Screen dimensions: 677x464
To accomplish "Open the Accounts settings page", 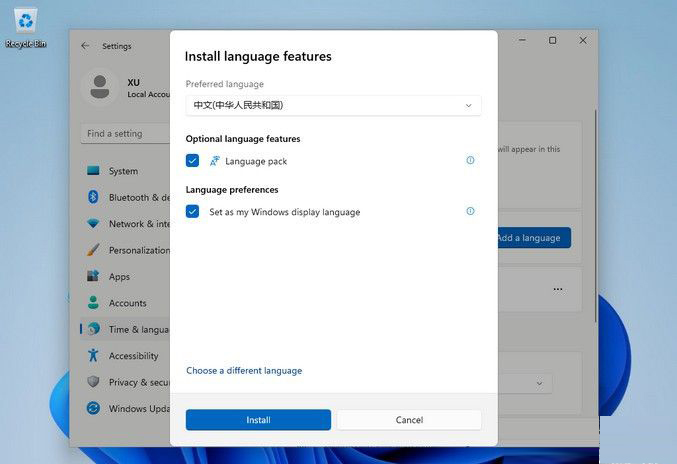I will click(x=127, y=303).
